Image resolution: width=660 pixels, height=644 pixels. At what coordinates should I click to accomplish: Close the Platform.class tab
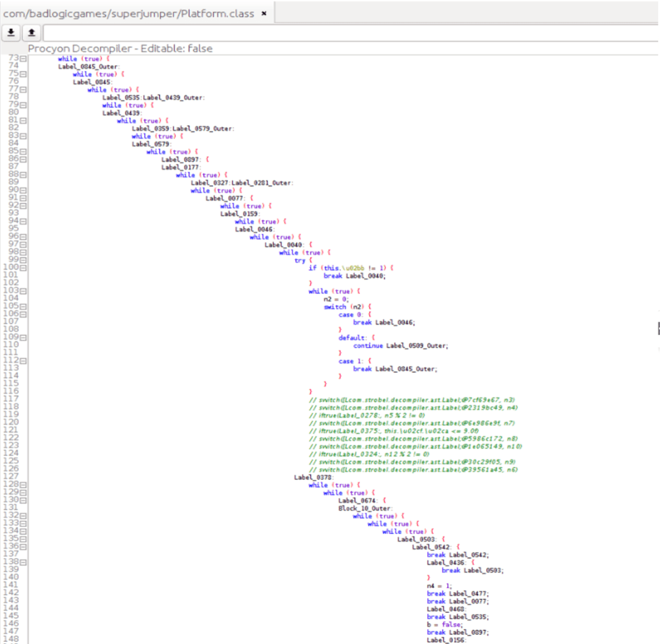264,13
